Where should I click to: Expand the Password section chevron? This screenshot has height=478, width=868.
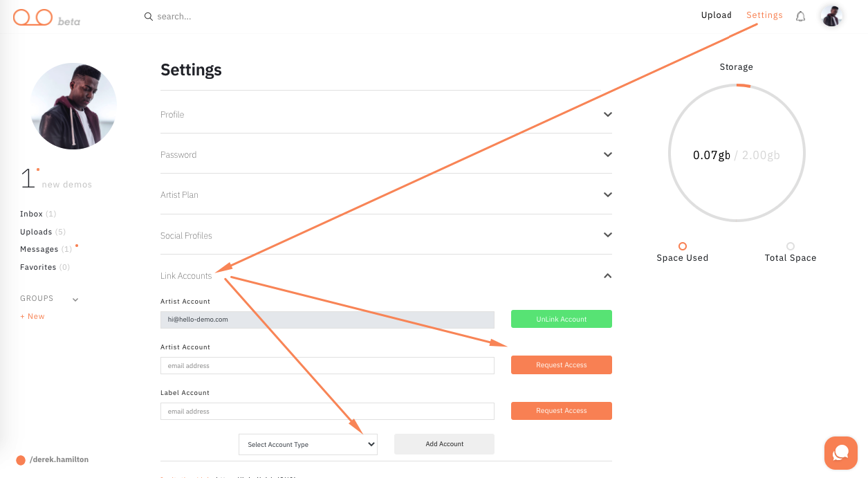(x=607, y=155)
